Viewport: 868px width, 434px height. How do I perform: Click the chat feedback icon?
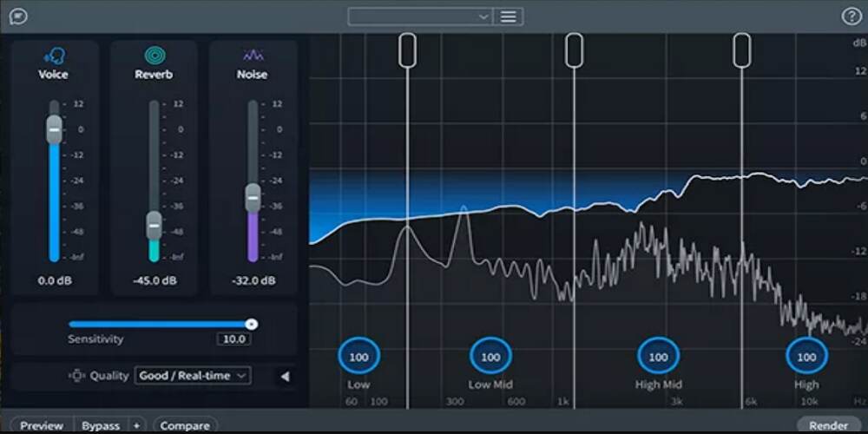18,16
